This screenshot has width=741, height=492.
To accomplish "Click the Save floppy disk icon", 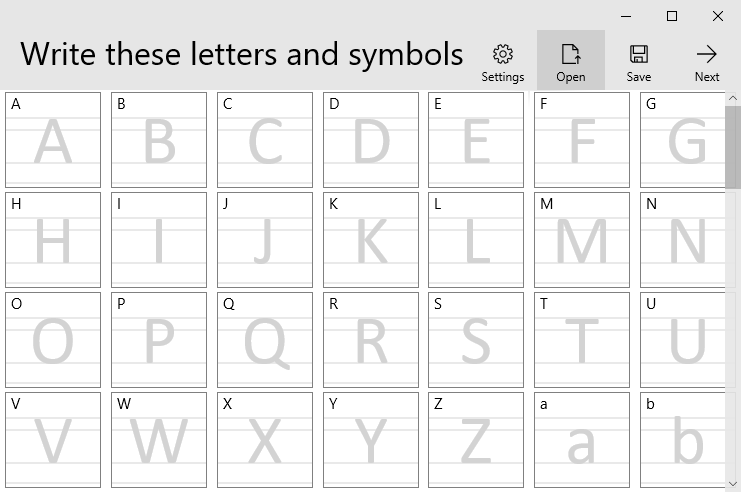I will tap(638, 54).
